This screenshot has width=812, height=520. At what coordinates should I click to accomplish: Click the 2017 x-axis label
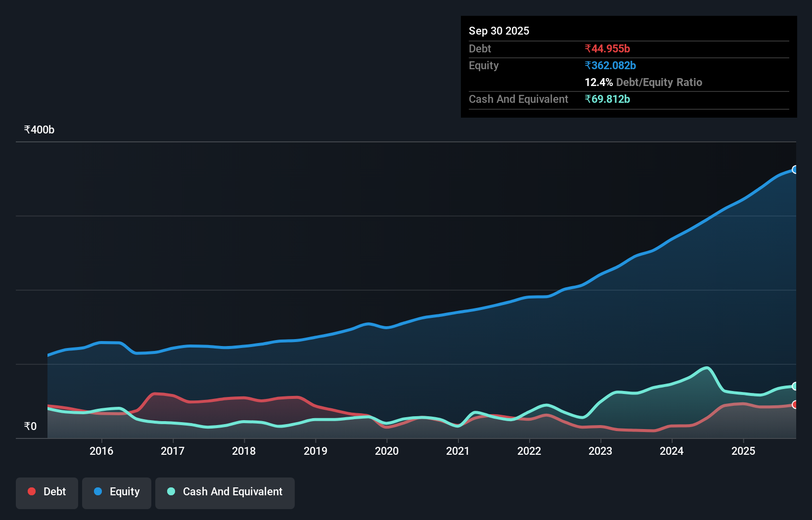pos(173,451)
